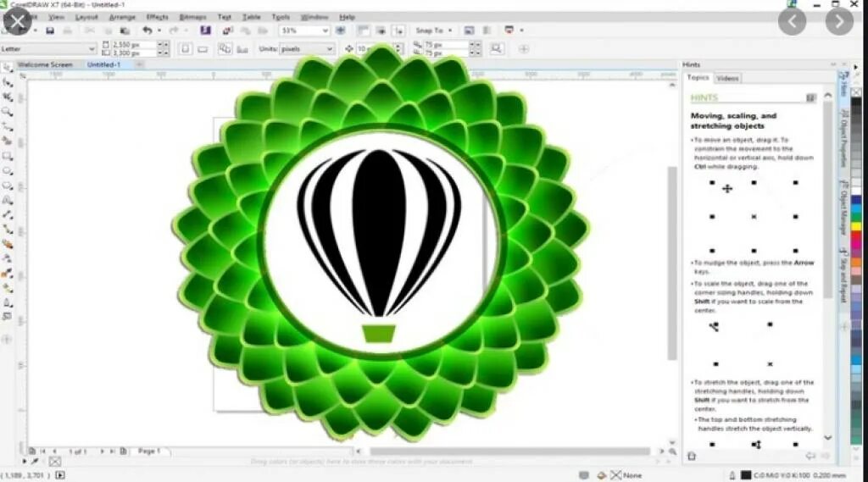
Task: Open the Bitmaps menu
Action: pyautogui.click(x=193, y=17)
